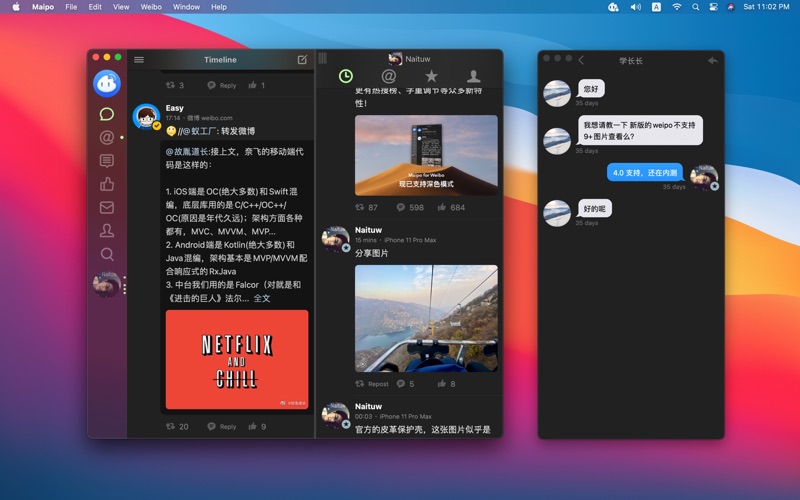Click the hamburger menu in Timeline header

139,60
